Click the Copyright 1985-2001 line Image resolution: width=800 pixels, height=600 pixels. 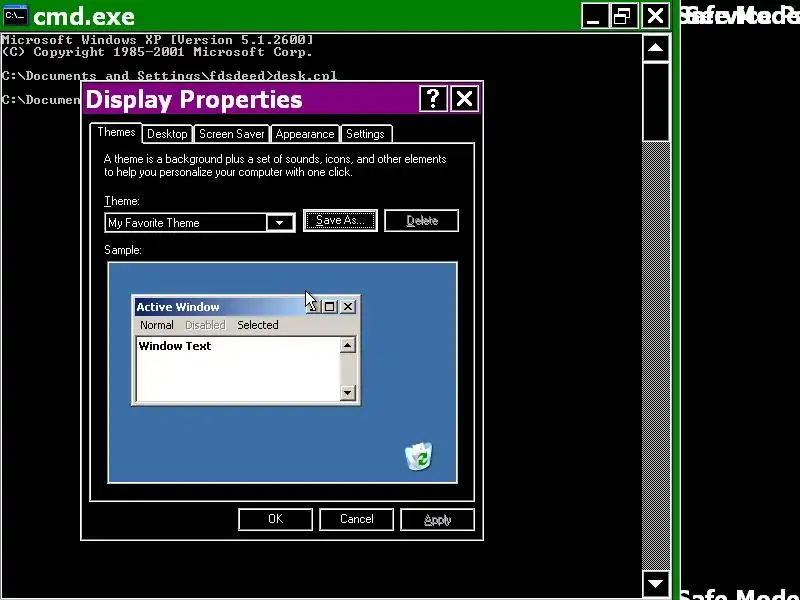[157, 52]
